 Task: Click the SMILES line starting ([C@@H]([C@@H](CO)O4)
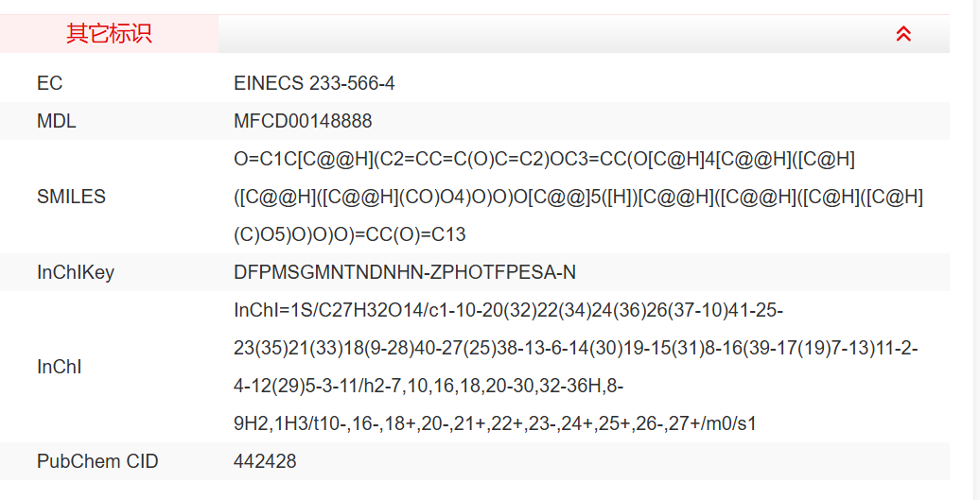[578, 197]
